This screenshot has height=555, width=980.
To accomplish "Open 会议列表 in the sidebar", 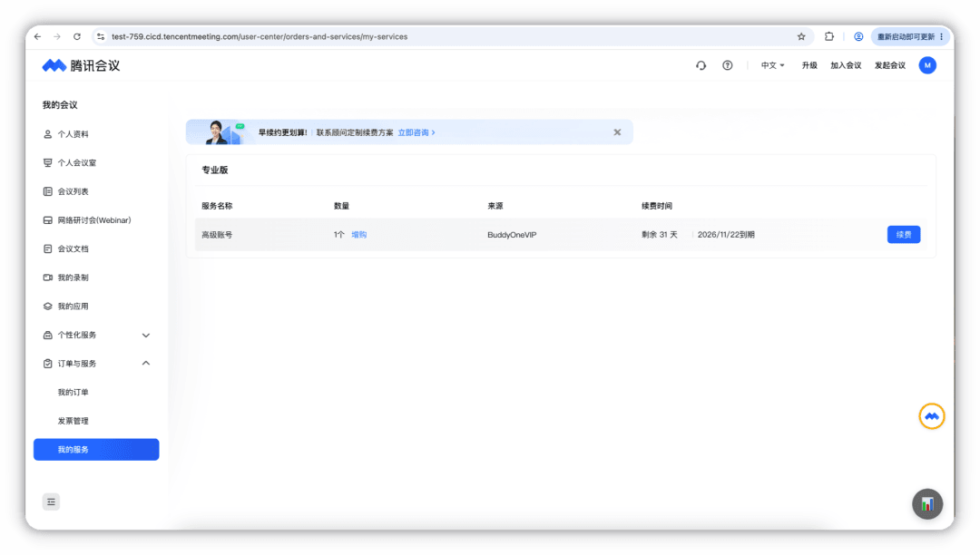I will coord(96,191).
